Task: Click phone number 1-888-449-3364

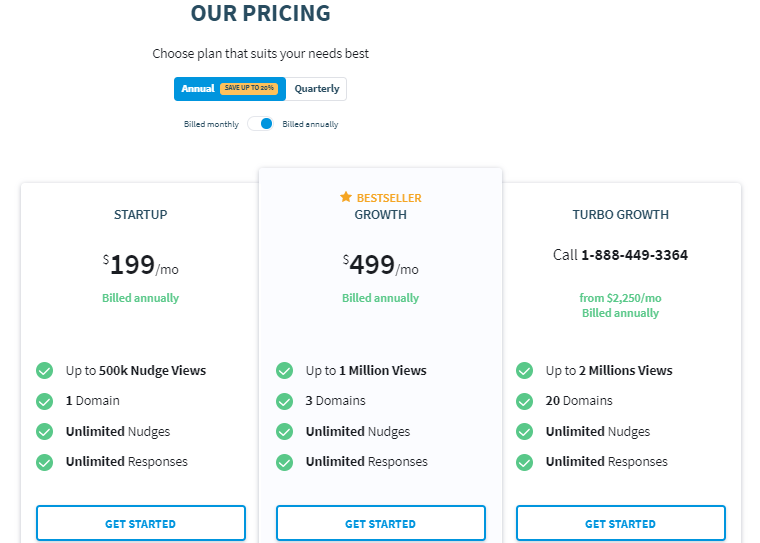Action: click(634, 255)
